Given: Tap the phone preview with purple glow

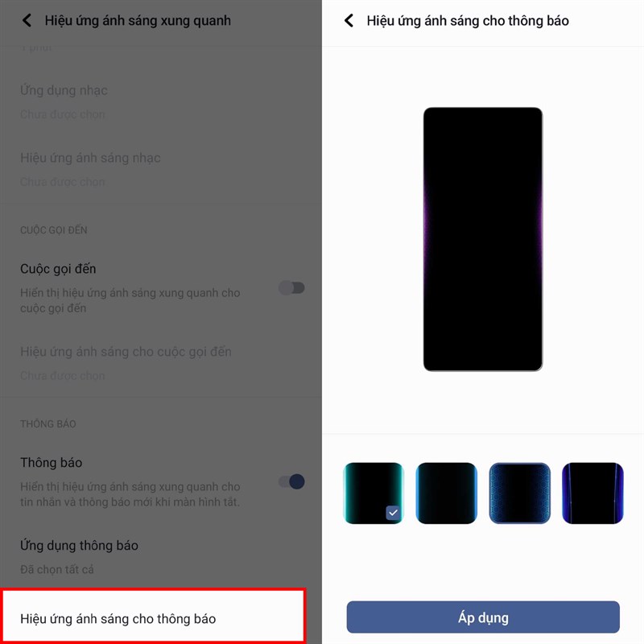Looking at the screenshot, I should pos(483,239).
